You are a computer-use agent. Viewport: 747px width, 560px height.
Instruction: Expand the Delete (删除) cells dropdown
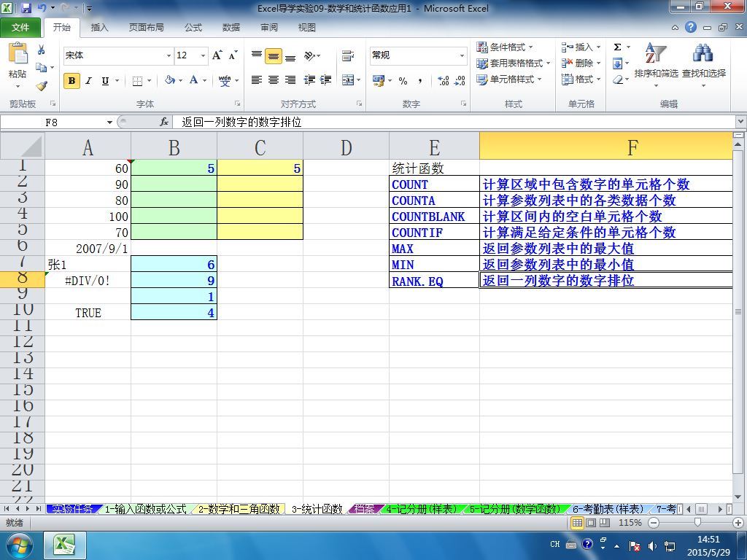click(x=598, y=63)
